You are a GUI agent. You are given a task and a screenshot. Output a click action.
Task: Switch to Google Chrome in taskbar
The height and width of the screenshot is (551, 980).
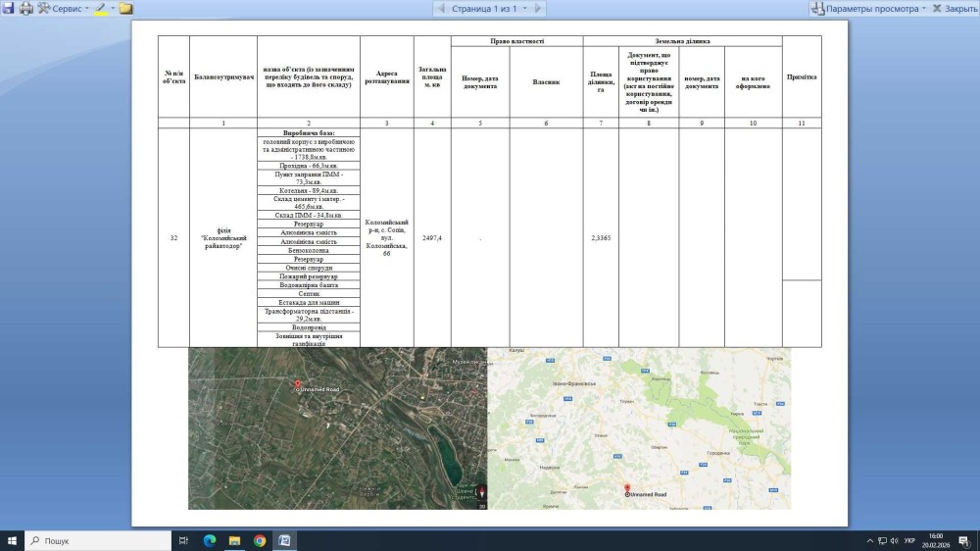[260, 540]
